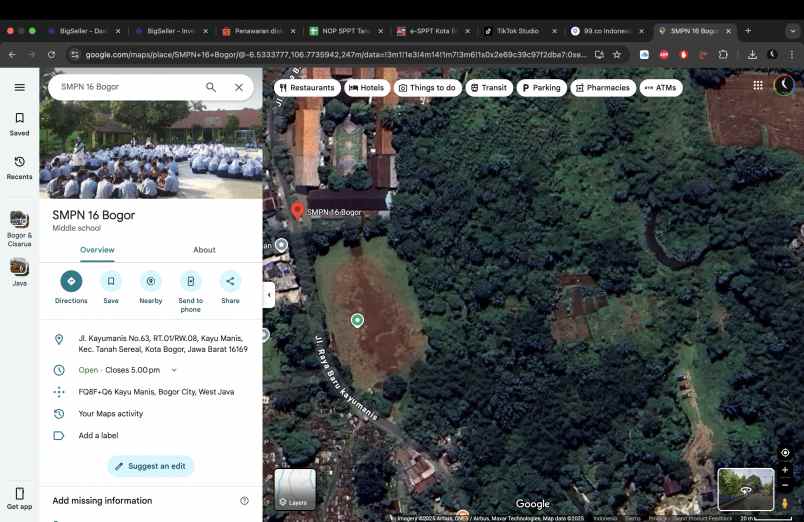
Task: Click the search magnifier icon
Action: pos(211,87)
